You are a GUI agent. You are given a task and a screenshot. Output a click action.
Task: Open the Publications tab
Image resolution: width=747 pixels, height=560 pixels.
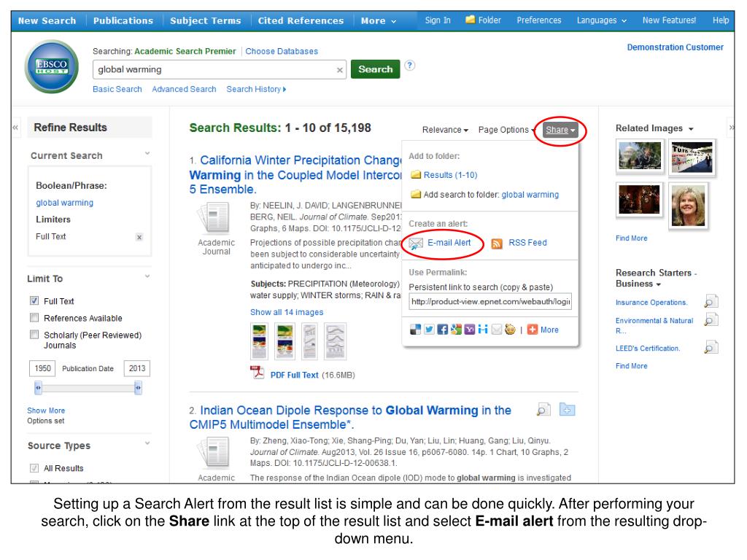pyautogui.click(x=123, y=20)
